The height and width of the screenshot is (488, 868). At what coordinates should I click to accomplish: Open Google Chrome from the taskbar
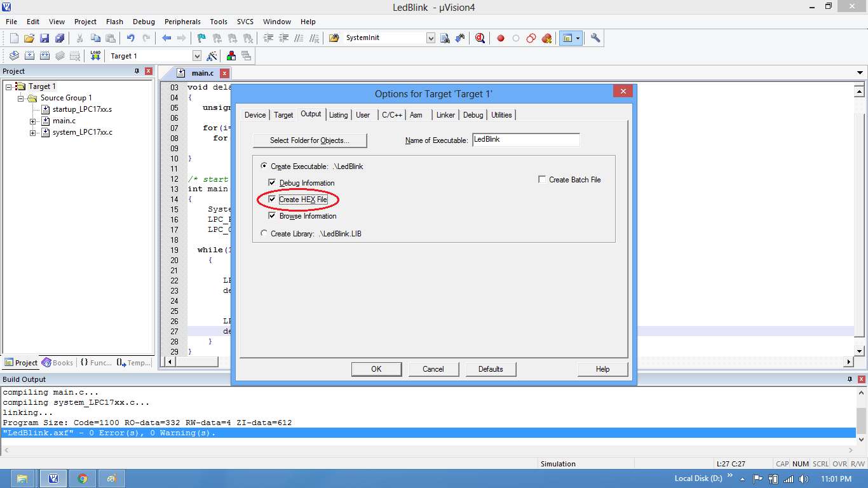[x=83, y=478]
